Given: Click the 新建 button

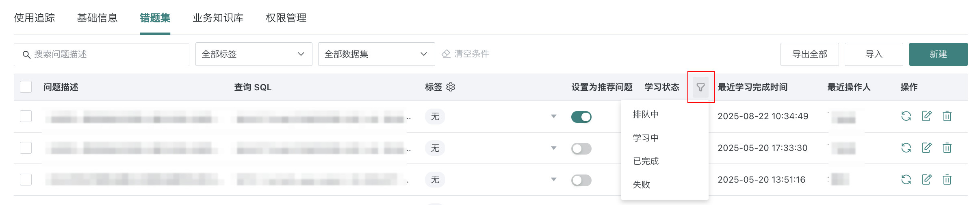Looking at the screenshot, I should click(938, 54).
